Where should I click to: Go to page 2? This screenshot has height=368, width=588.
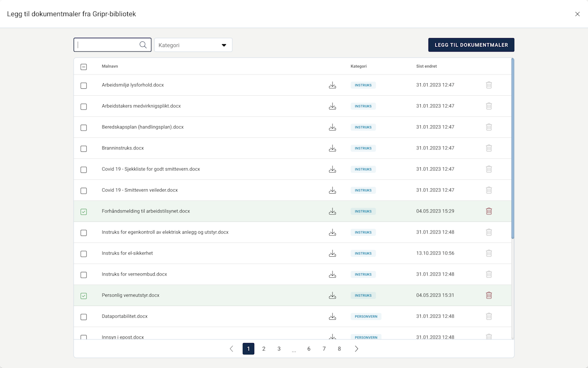pyautogui.click(x=264, y=349)
